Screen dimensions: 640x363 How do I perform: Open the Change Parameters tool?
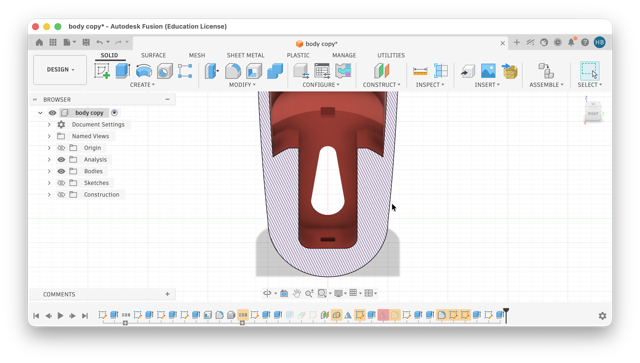click(322, 71)
